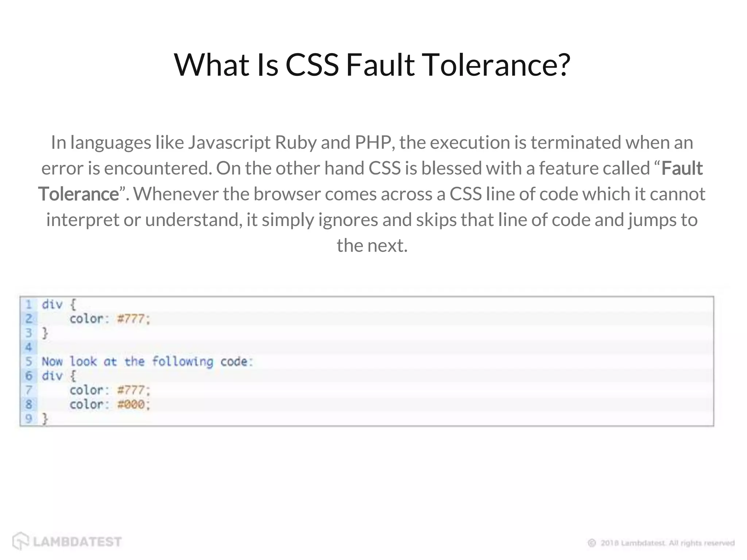Viewport: 747px width, 560px height.
Task: Click the 'LAMBDATEST' wordmark text
Action: [77, 542]
